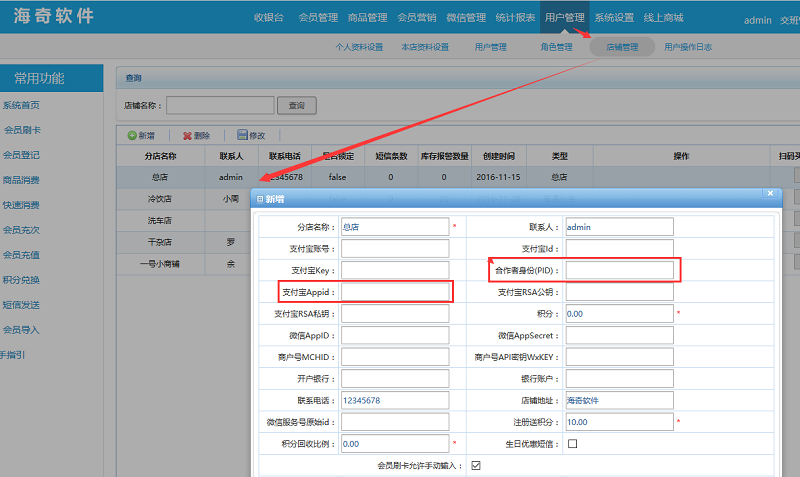Image resolution: width=800 pixels, height=477 pixels.
Task: Open the 商品管理 top menu
Action: [367, 17]
